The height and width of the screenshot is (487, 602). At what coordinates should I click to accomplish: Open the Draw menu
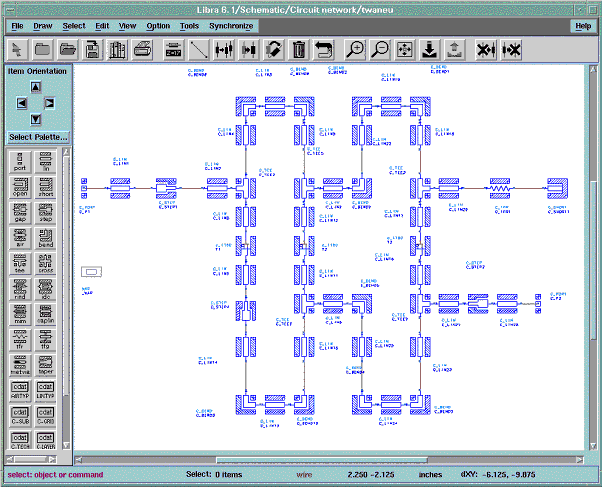(x=43, y=26)
